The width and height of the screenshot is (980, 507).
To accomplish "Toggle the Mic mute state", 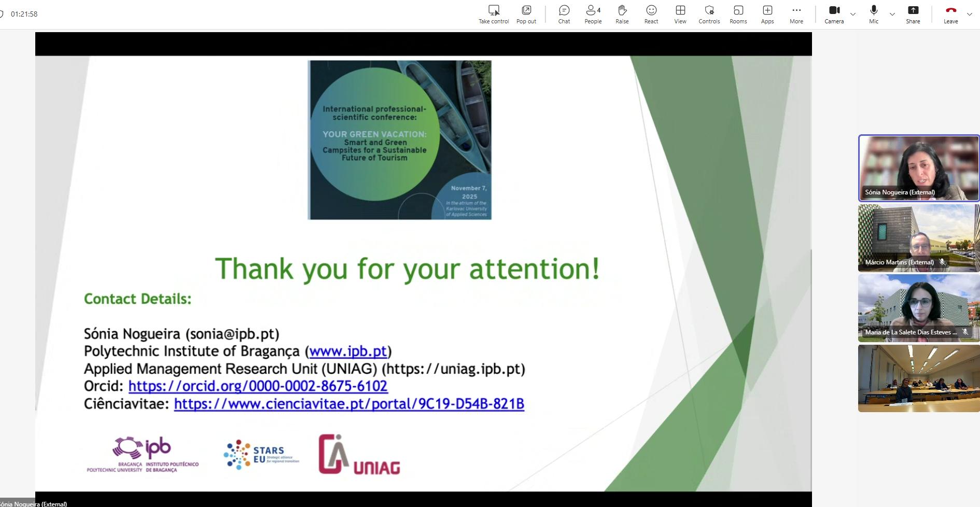I will pos(874,11).
